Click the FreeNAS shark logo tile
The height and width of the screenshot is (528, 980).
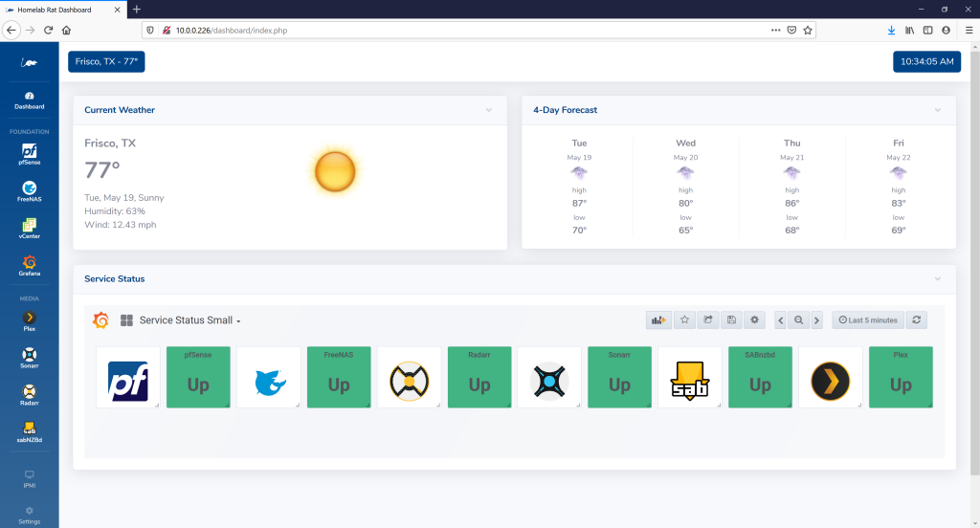pyautogui.click(x=269, y=378)
